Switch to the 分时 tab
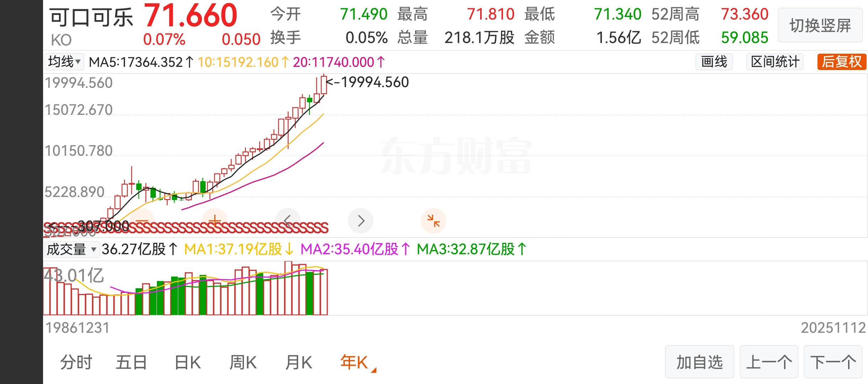Image resolution: width=868 pixels, height=384 pixels. click(76, 362)
